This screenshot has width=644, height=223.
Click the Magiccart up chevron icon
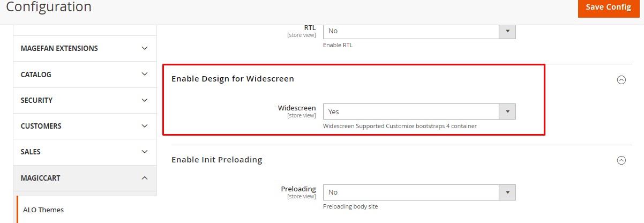coord(144,177)
